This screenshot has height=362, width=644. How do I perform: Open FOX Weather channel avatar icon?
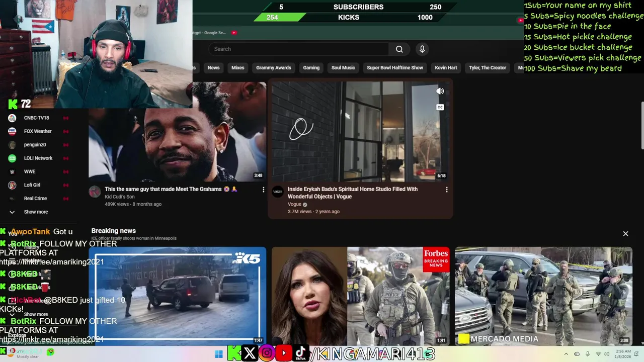coord(12,131)
